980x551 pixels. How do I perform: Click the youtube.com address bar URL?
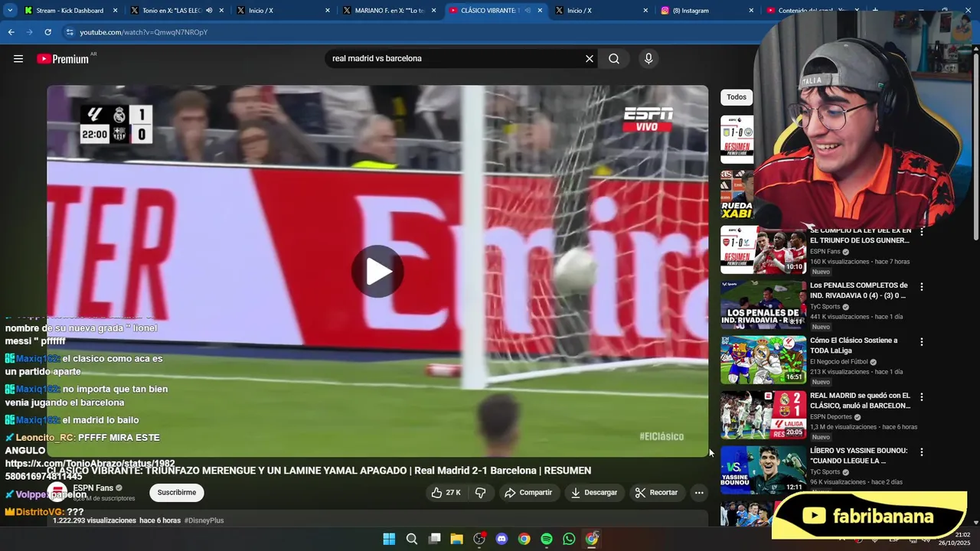[x=144, y=32]
